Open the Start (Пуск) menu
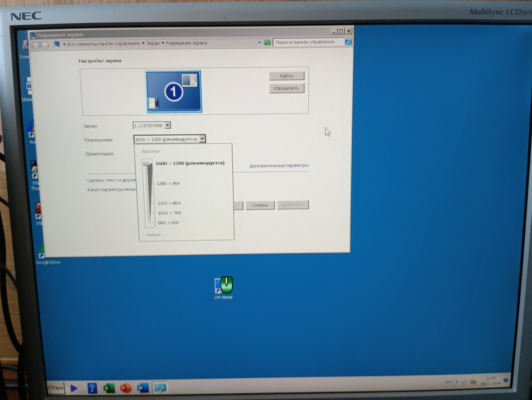Screen dimensions: 532x400 [56, 388]
